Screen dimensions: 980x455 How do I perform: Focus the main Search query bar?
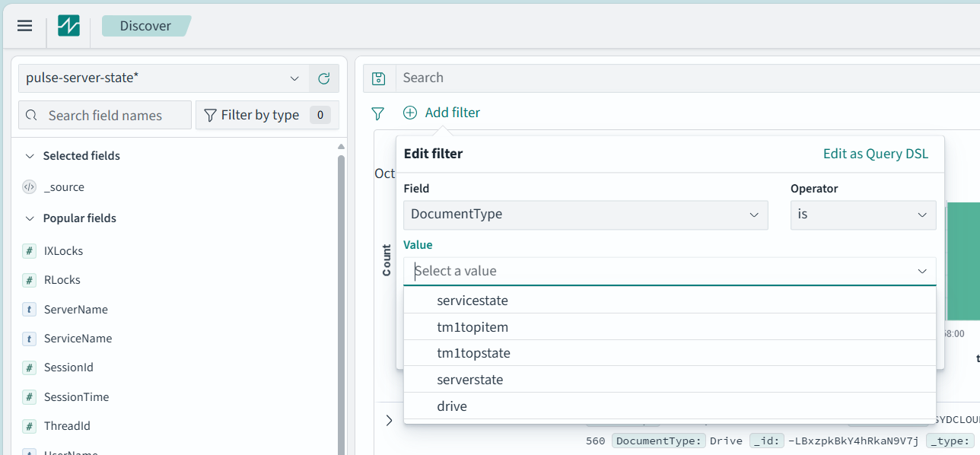(x=688, y=78)
